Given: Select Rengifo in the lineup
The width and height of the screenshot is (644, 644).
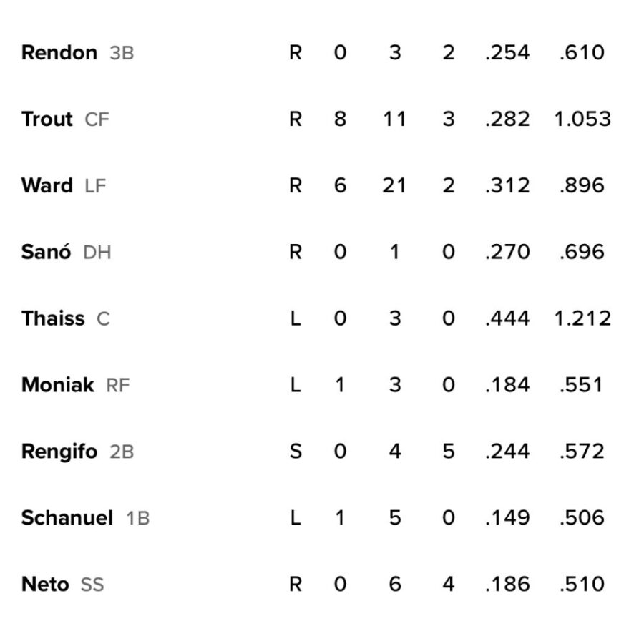Looking at the screenshot, I should click(59, 452).
